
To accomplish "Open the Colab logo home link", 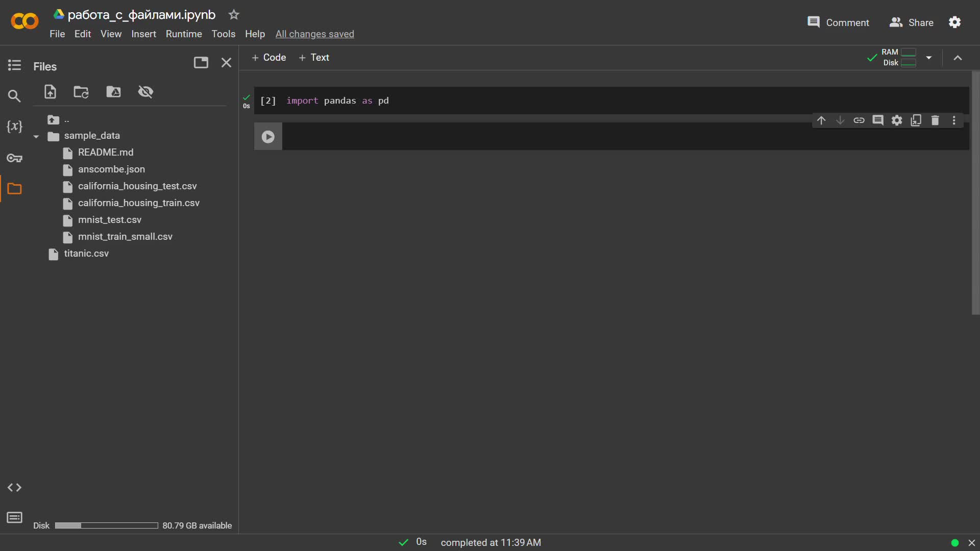I will point(24,21).
